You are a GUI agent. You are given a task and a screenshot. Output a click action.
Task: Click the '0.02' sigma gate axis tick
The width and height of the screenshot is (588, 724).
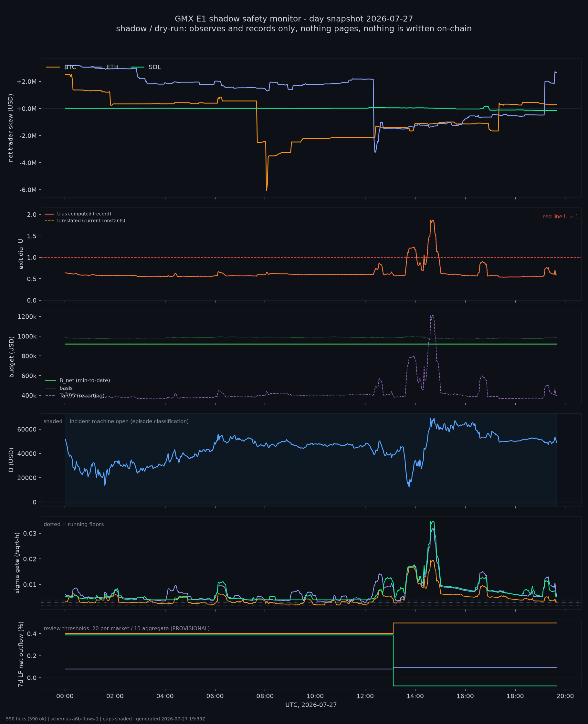(x=30, y=559)
